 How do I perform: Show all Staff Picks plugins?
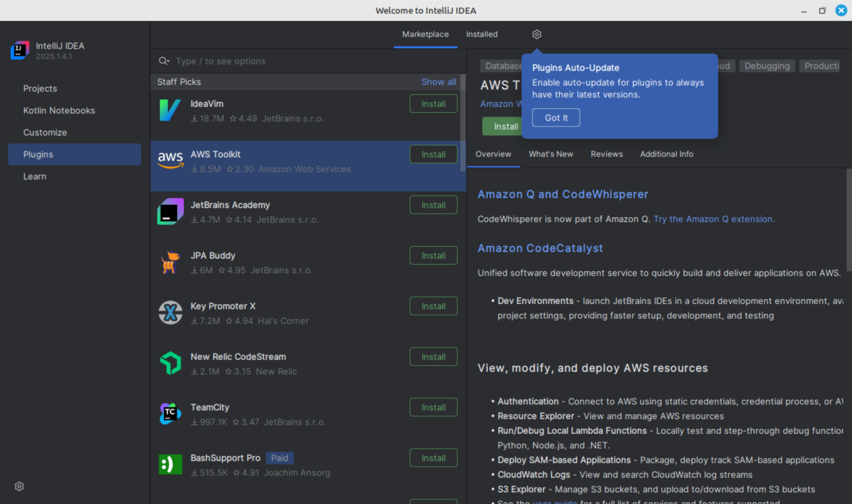(x=439, y=82)
